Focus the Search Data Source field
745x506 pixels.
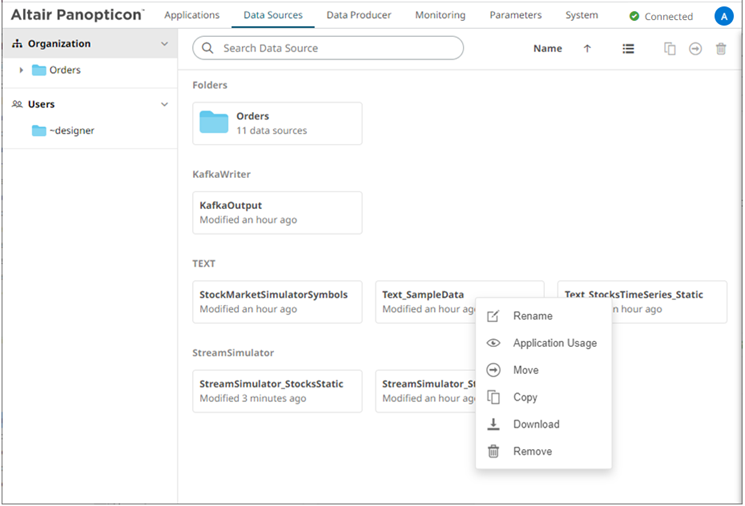click(x=335, y=48)
